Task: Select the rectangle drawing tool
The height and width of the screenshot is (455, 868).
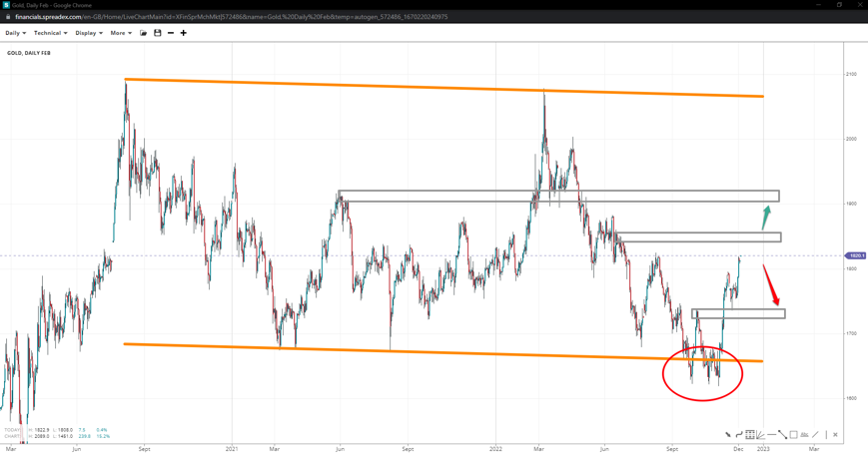Action: (793, 435)
